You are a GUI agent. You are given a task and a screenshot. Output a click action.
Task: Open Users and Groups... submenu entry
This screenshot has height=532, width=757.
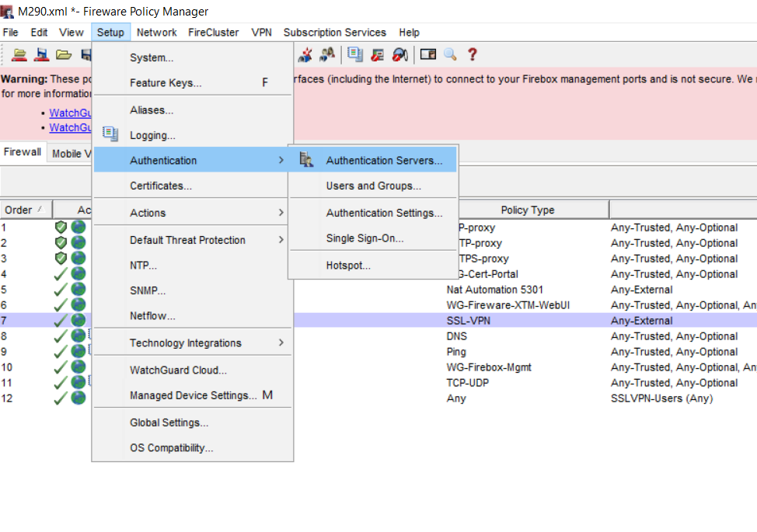[373, 186]
